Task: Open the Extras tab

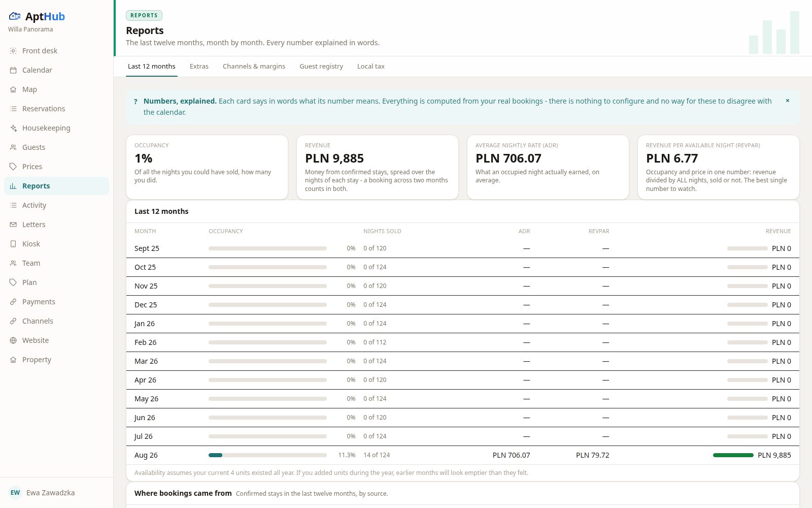Action: (x=199, y=67)
